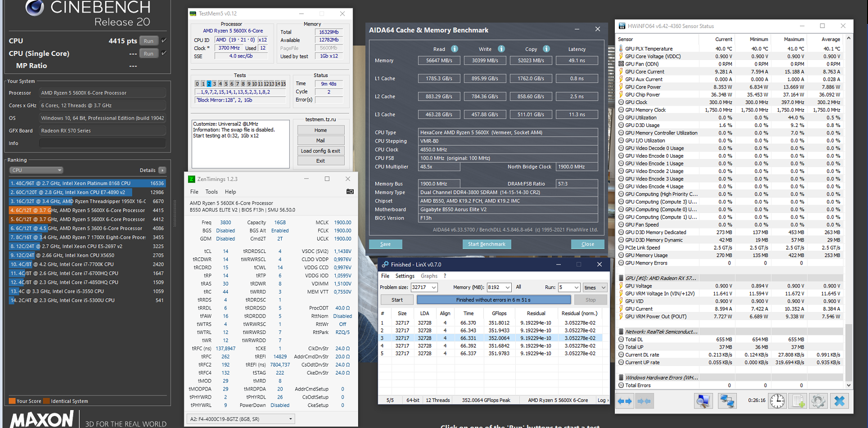Open the Settings menu in LinX
This screenshot has height=428, width=868.
coord(405,276)
